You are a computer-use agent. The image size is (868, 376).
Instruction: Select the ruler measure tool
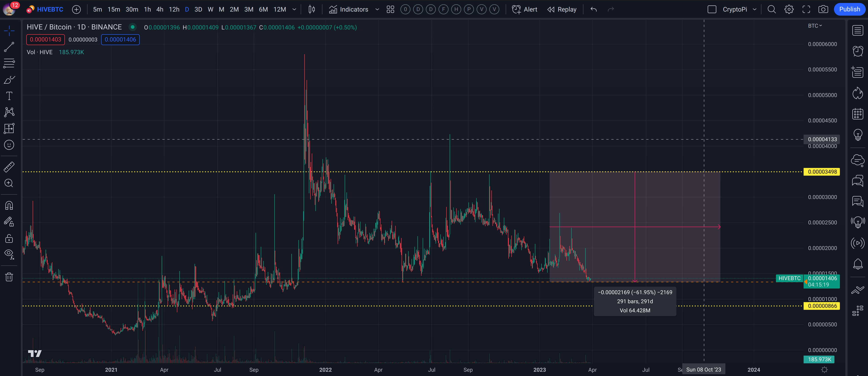[x=9, y=167]
